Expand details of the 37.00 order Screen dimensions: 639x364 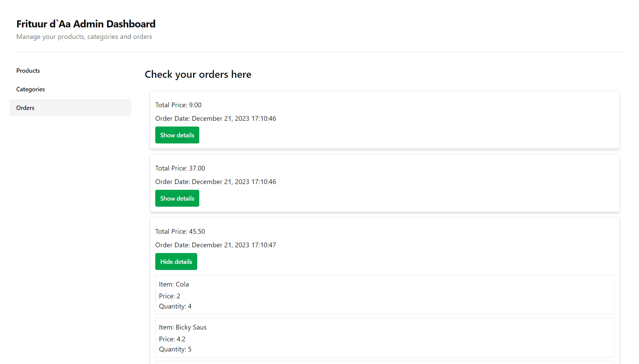pos(177,199)
